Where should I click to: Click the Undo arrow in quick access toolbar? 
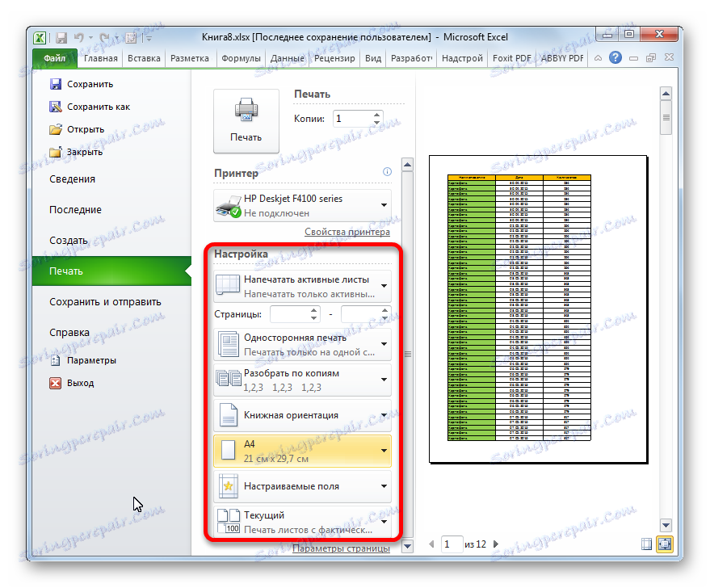79,38
